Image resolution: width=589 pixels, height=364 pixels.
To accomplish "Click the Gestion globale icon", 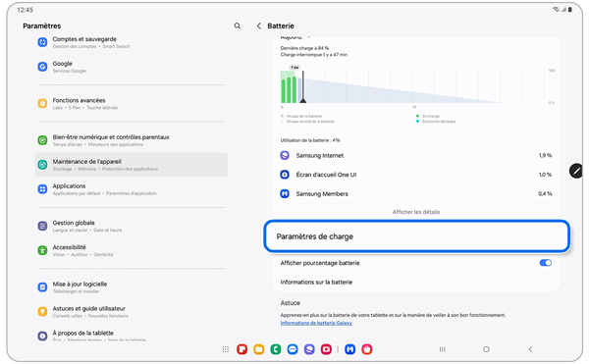I will [42, 226].
